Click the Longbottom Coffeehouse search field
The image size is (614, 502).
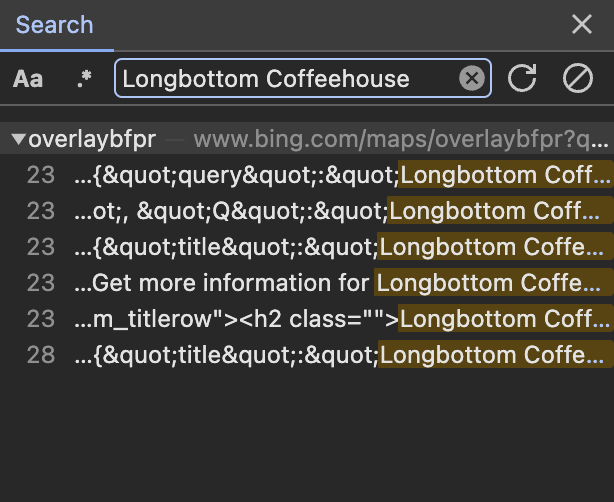303,78
